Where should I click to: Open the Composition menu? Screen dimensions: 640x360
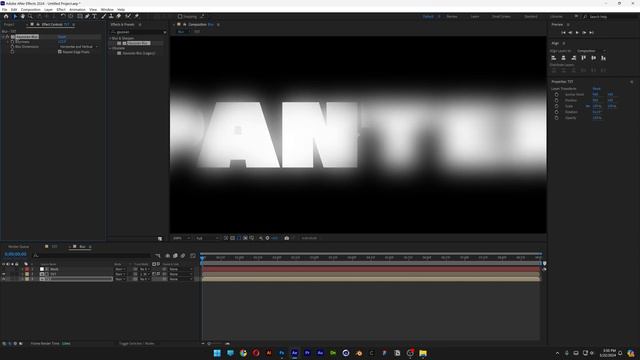(x=31, y=9)
